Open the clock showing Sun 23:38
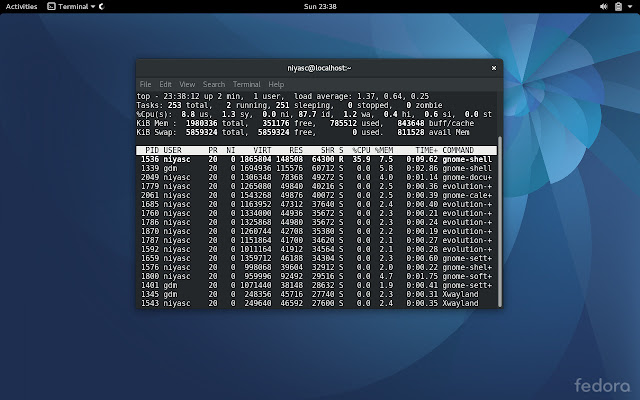Image resolution: width=640 pixels, height=400 pixels. coord(320,7)
